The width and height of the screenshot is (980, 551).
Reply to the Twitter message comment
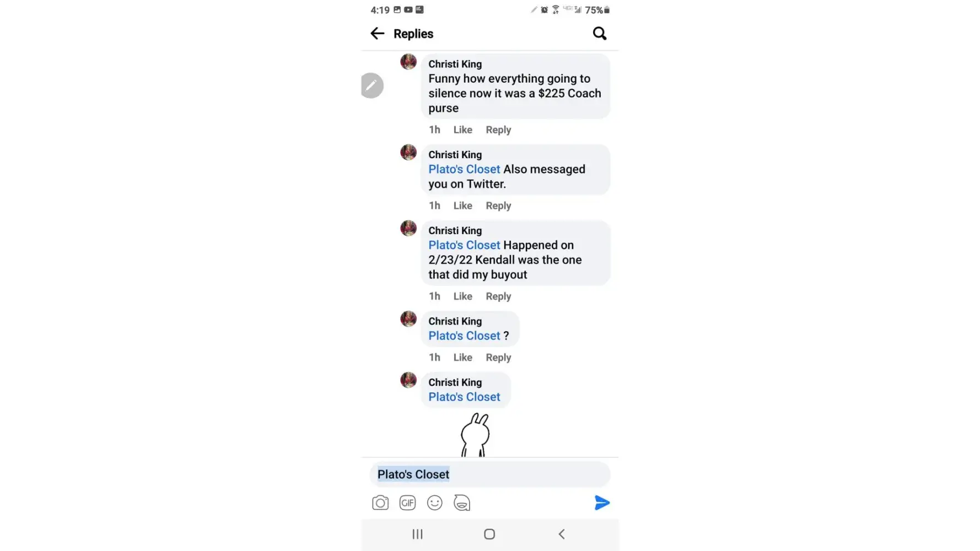tap(498, 206)
